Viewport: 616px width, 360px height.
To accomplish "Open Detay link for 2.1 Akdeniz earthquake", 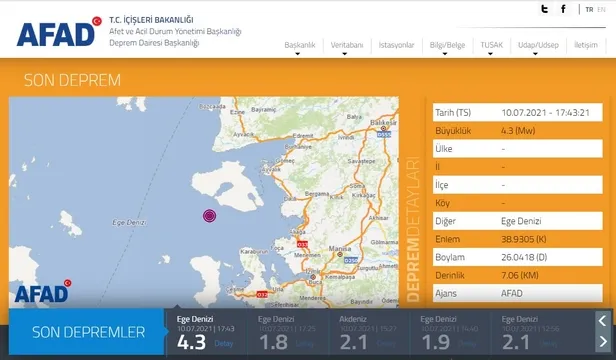I will click(386, 343).
